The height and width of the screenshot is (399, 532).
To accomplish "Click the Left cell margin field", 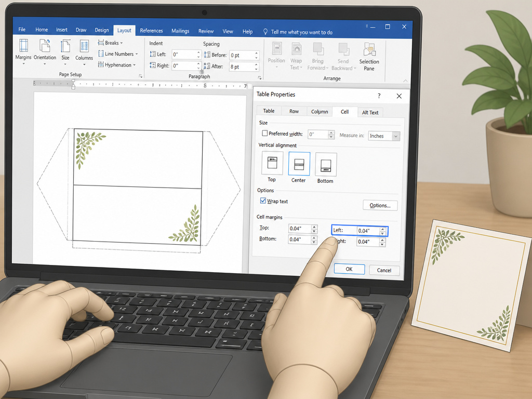I will click(368, 231).
